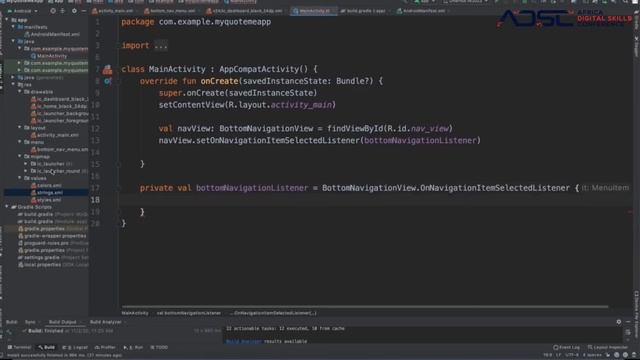Open local.properties file

pos(52,264)
